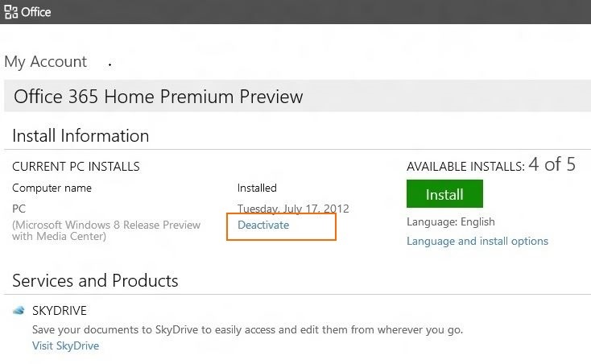Click the Office text in header
Viewport: 591px width, 364px height.
[35, 12]
